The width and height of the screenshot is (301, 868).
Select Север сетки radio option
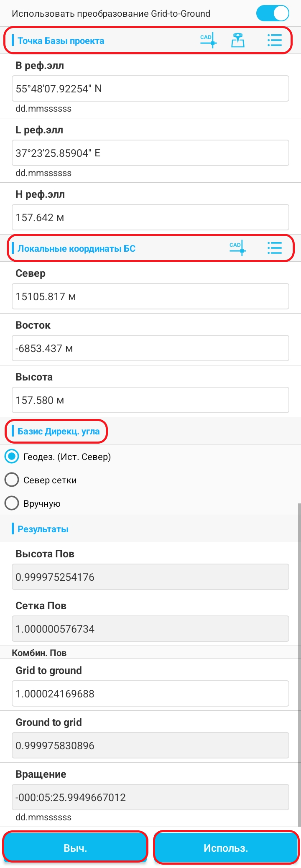coord(12,480)
